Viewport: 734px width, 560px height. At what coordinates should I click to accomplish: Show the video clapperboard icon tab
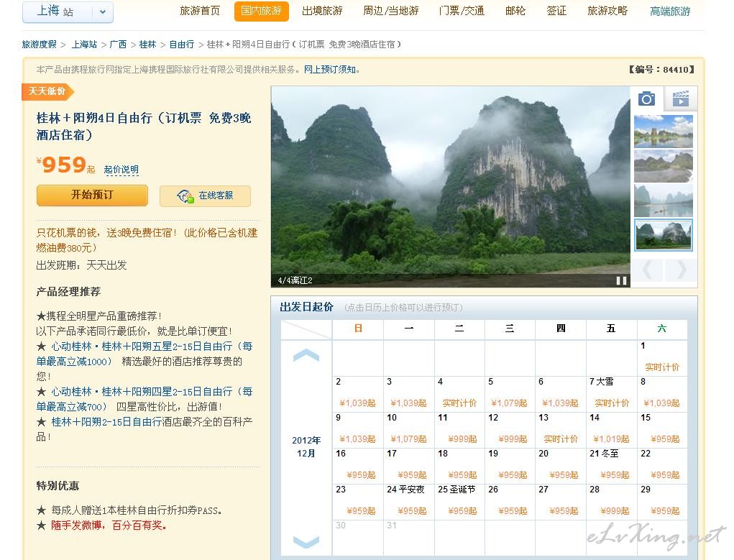[680, 98]
